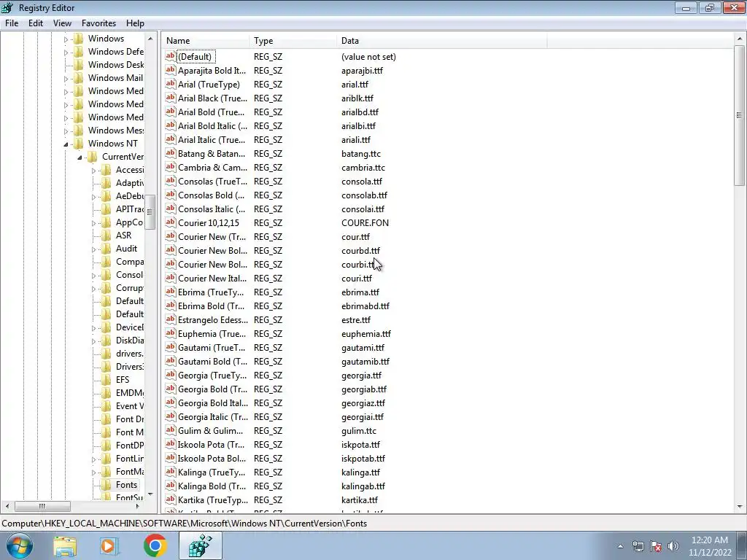
Task: Select the Font Drivers tree item
Action: (x=130, y=419)
